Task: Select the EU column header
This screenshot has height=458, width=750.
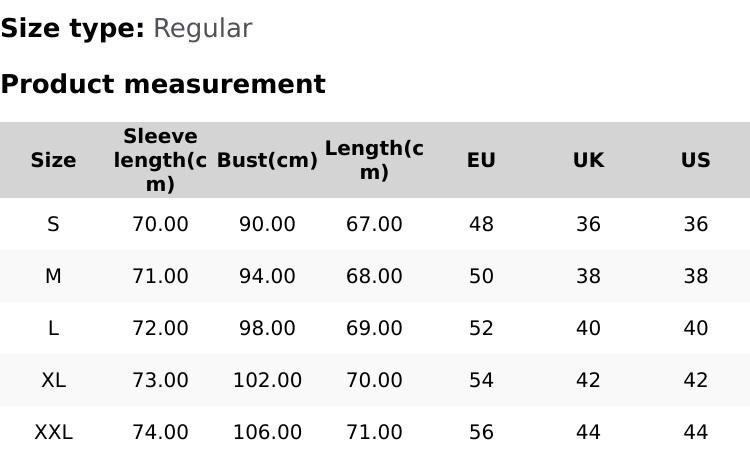Action: 481,160
